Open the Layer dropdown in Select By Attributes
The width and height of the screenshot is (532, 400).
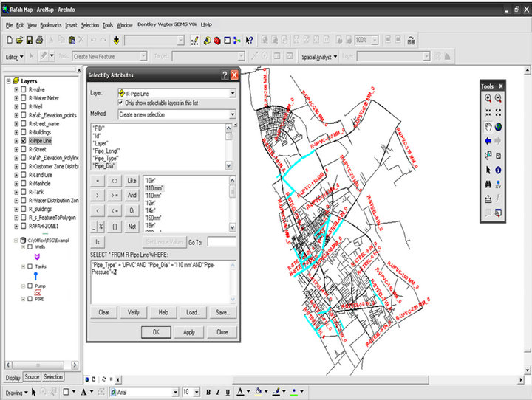click(232, 93)
